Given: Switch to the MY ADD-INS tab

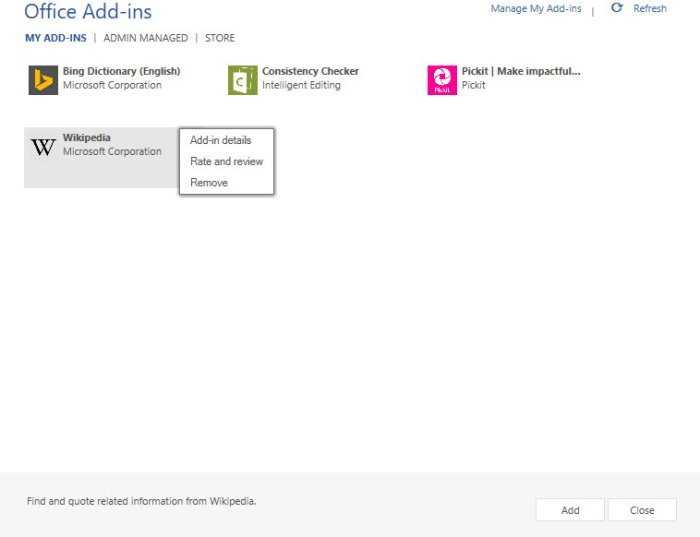Looking at the screenshot, I should point(56,38).
